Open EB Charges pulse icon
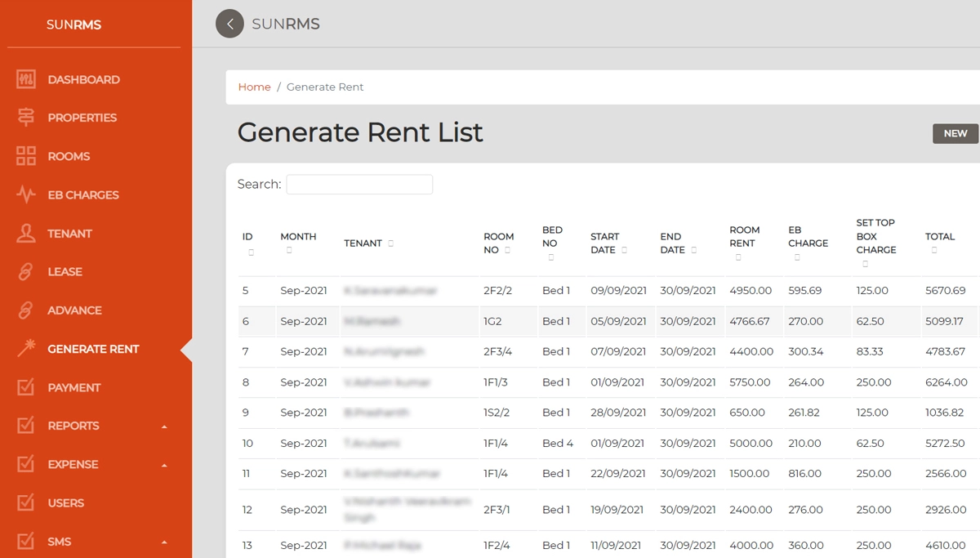This screenshot has width=980, height=558. click(x=26, y=194)
